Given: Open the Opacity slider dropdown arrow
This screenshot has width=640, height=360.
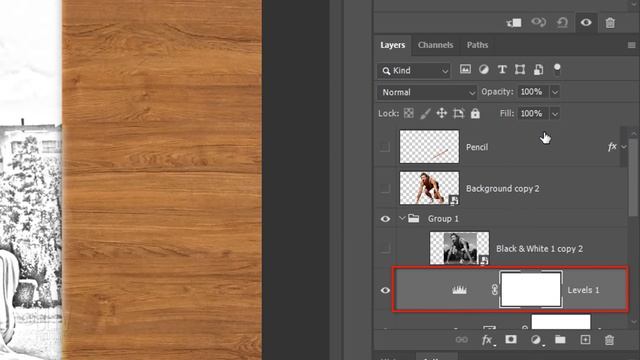Looking at the screenshot, I should coord(555,92).
